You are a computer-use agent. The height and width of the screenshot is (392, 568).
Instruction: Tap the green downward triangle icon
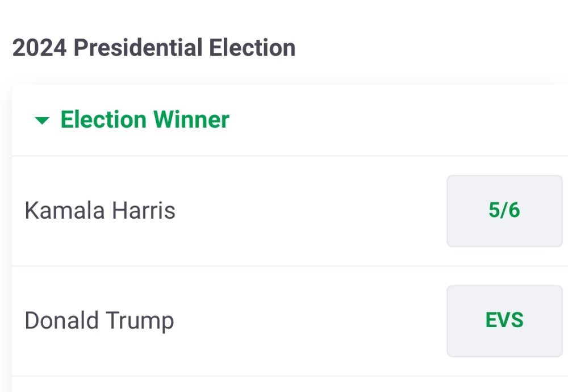tap(42, 120)
